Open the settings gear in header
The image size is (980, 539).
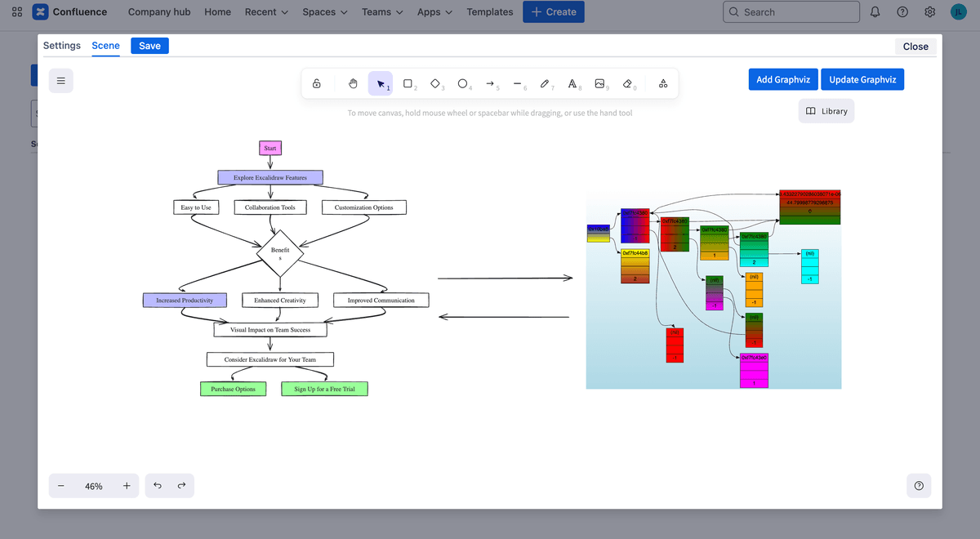click(x=930, y=12)
